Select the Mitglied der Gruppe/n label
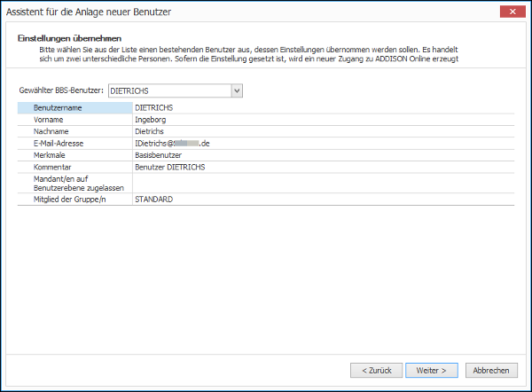Image resolution: width=532 pixels, height=392 pixels. click(x=69, y=200)
